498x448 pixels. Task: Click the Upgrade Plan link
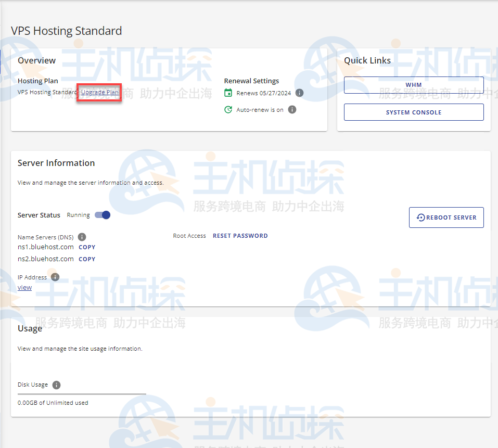[99, 93]
